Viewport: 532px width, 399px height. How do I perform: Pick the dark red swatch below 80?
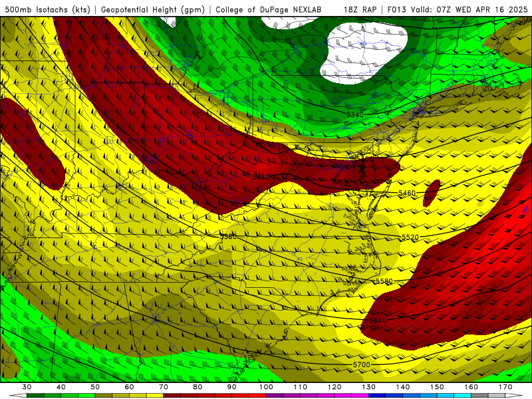[x=206, y=396]
